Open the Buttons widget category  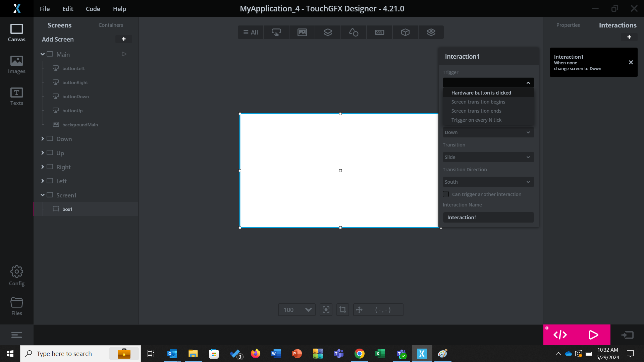(x=276, y=32)
